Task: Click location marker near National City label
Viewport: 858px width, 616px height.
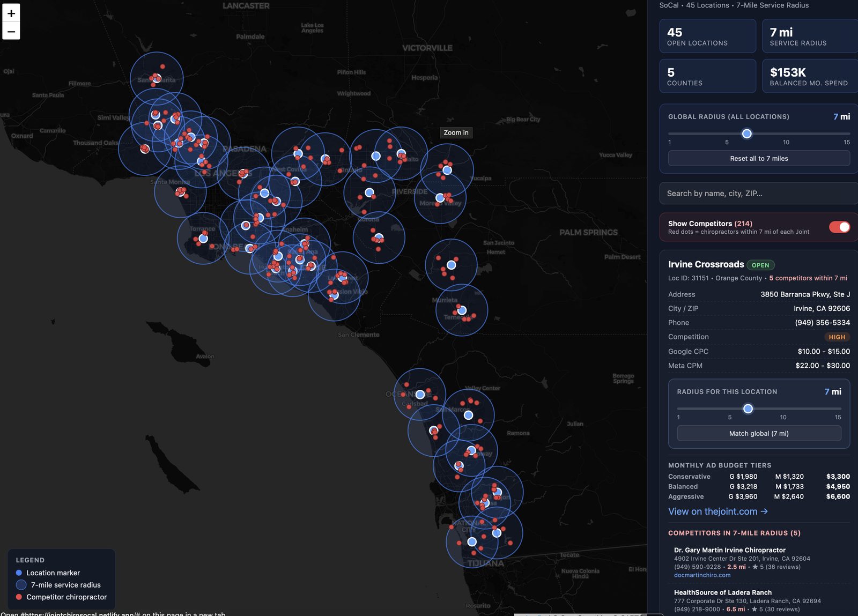Action: coord(472,541)
